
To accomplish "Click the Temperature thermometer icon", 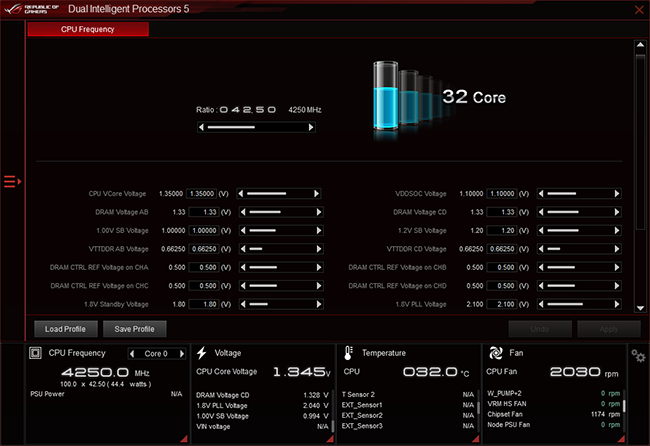I will (348, 353).
